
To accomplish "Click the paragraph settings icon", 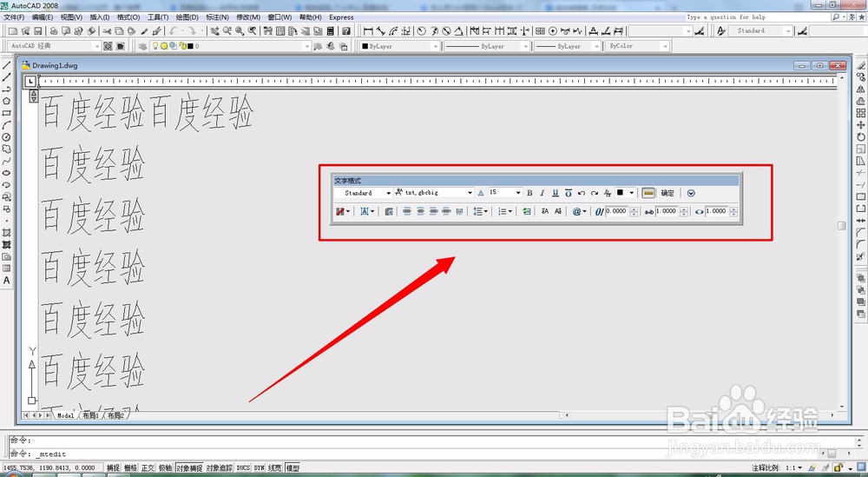I will pyautogui.click(x=389, y=211).
